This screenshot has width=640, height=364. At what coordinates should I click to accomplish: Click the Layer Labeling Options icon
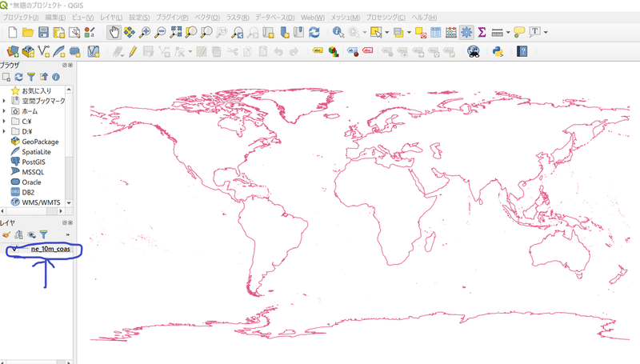tap(318, 50)
